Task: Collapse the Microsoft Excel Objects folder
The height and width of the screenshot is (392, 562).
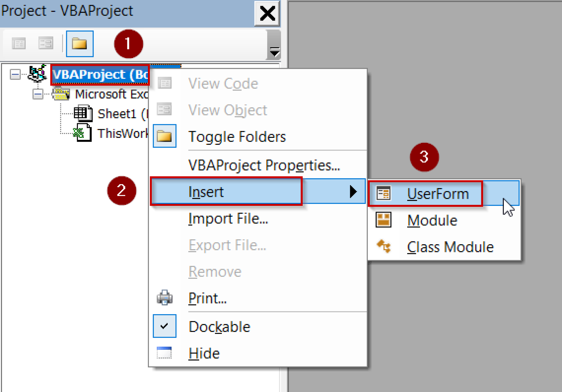Action: pos(38,94)
